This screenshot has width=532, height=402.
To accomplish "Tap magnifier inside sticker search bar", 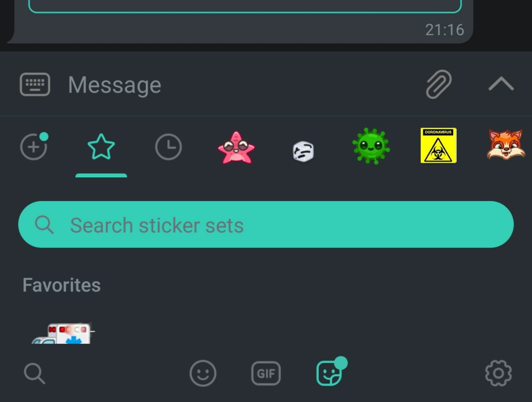I will (x=44, y=225).
